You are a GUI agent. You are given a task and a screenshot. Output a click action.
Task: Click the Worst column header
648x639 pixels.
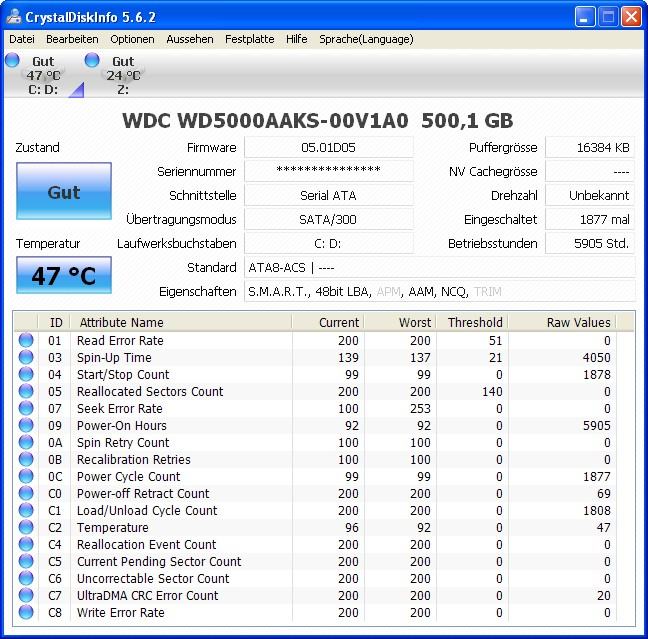400,322
